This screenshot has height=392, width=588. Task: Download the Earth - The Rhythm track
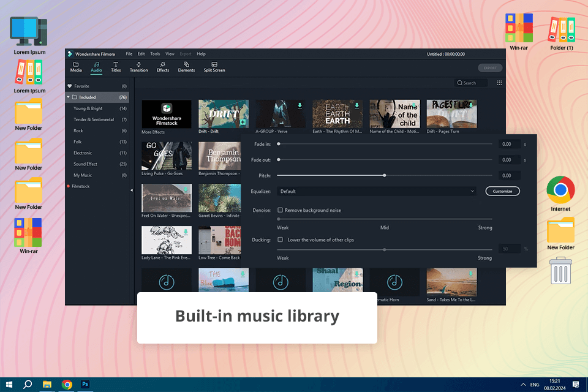pos(356,106)
